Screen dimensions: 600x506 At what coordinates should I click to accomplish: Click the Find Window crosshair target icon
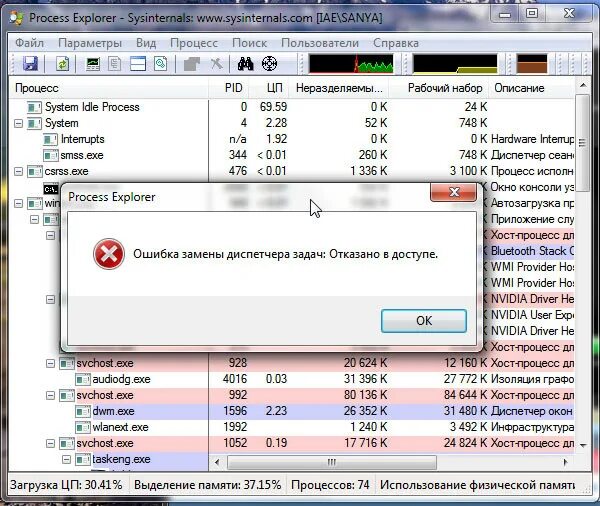pyautogui.click(x=269, y=64)
